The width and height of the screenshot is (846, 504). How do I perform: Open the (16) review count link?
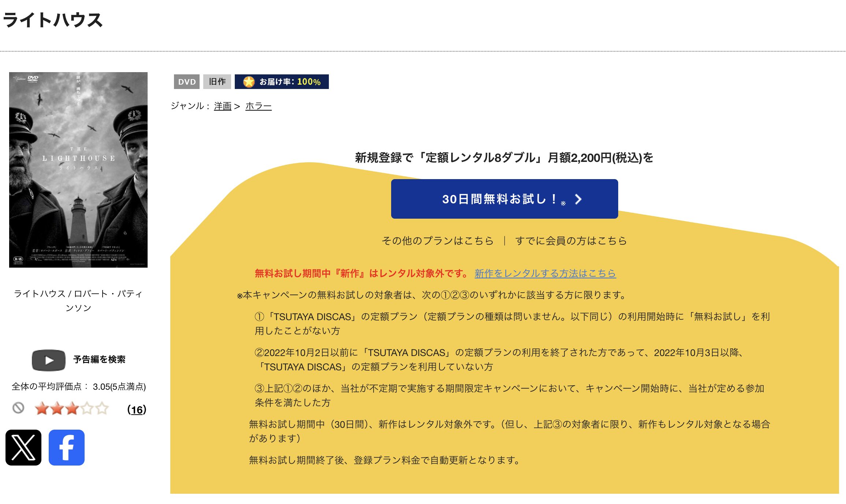(137, 409)
